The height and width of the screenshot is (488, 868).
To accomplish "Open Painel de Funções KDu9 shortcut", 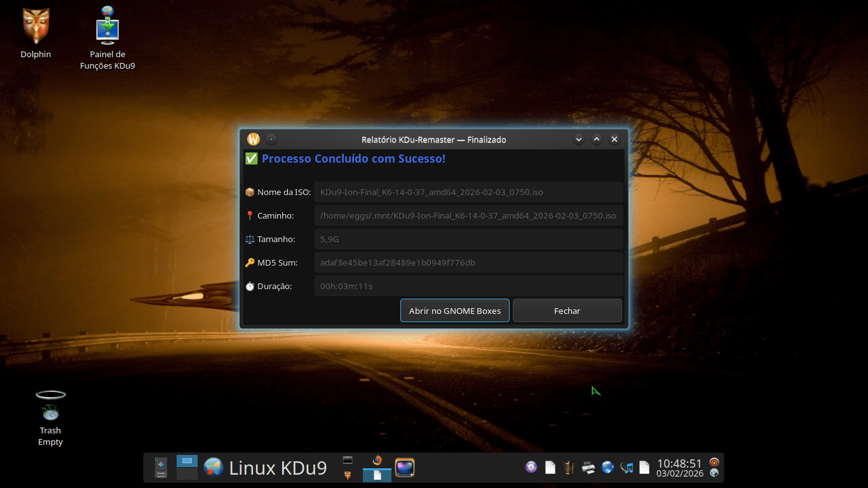I will pos(107,27).
